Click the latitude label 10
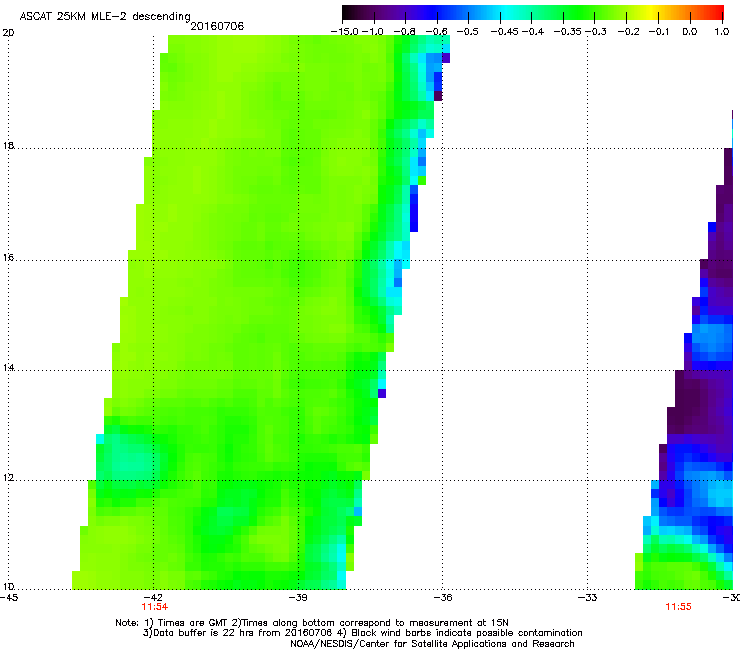The image size is (740, 650). [x=8, y=587]
